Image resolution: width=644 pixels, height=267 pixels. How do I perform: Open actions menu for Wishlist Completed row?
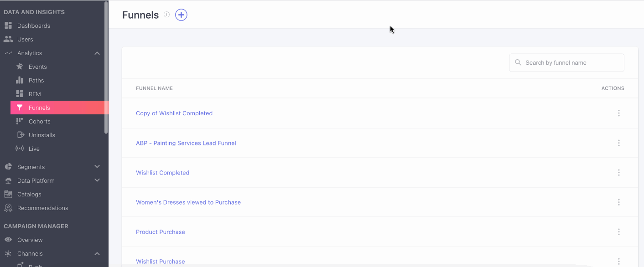click(618, 173)
